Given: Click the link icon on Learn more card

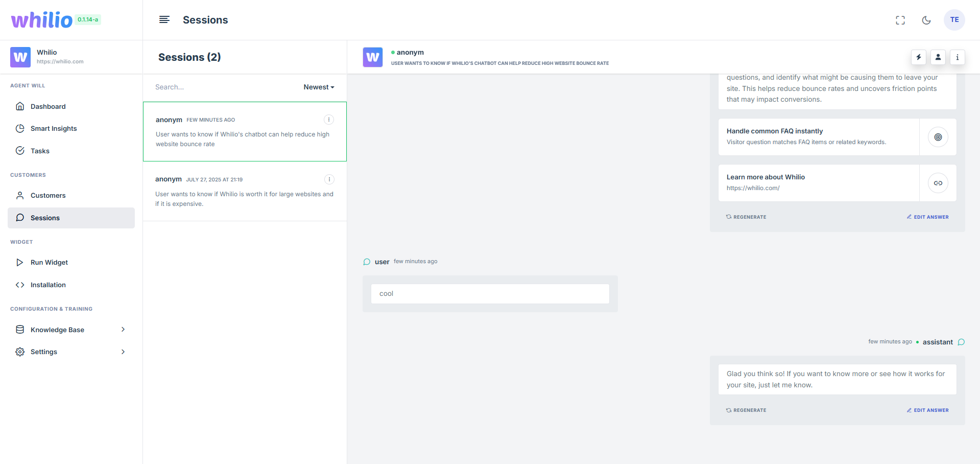Looking at the screenshot, I should pyautogui.click(x=938, y=183).
